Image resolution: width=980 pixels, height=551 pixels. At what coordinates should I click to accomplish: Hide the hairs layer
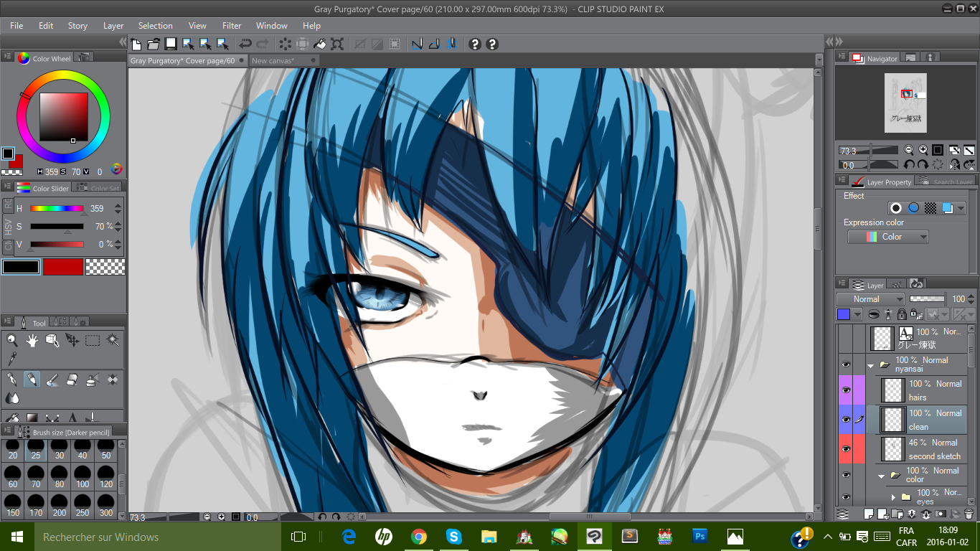tap(846, 390)
